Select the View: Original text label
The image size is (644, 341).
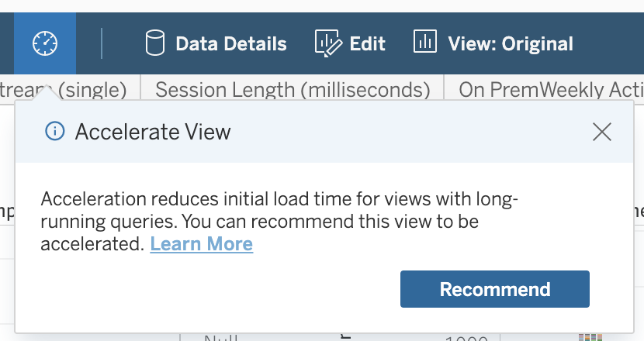click(x=511, y=44)
